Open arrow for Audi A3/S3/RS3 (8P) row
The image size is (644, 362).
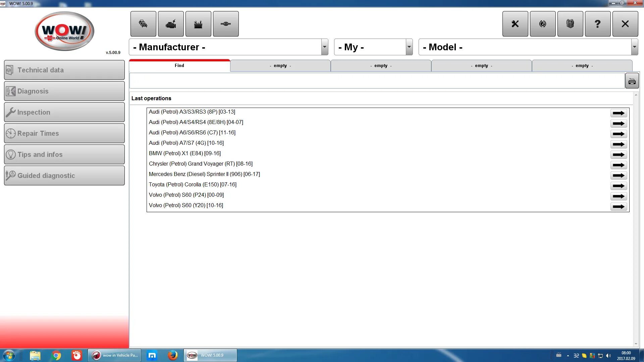(x=619, y=113)
